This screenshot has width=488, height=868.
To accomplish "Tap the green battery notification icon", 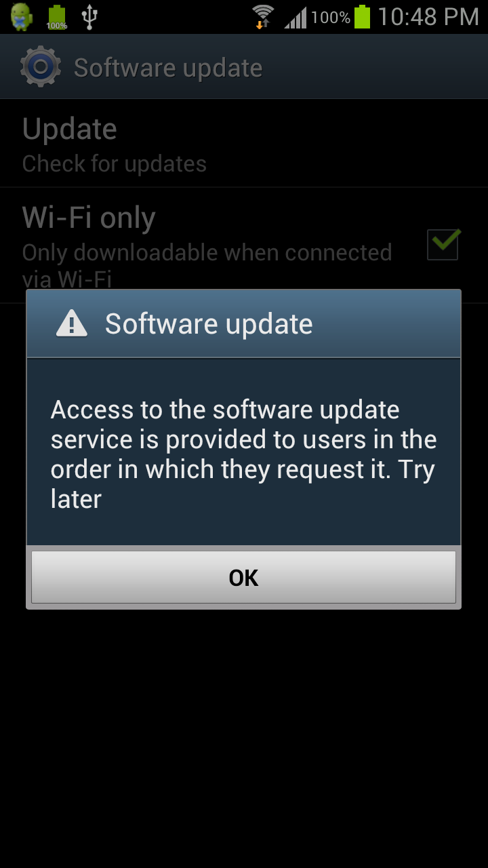I will tap(57, 17).
